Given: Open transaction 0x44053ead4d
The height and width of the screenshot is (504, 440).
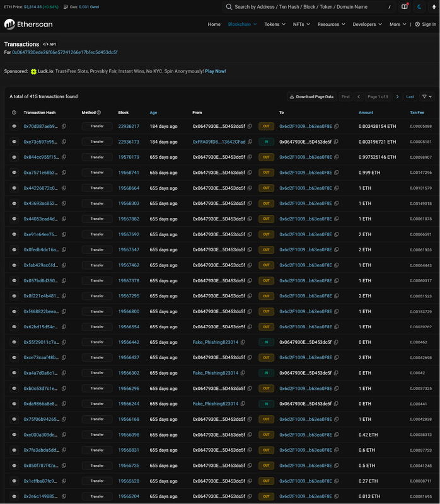Looking at the screenshot, I should click(40, 219).
